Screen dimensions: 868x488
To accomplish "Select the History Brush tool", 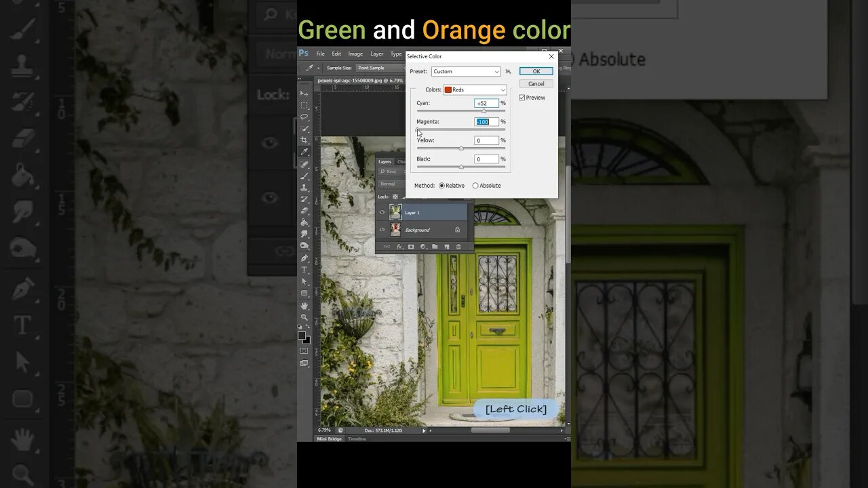I will point(304,199).
